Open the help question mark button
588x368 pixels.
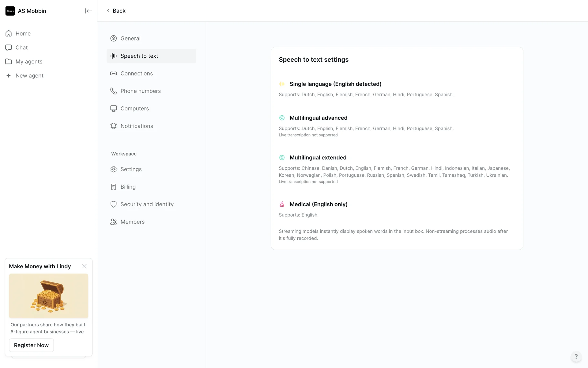[576, 356]
